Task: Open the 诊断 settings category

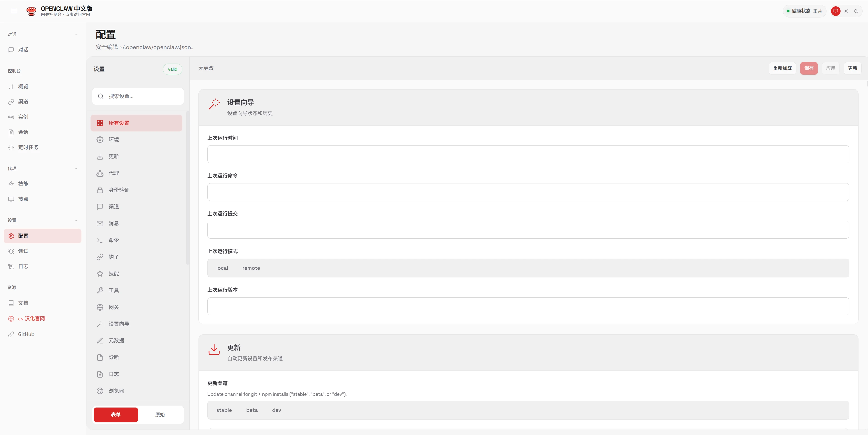Action: (x=113, y=357)
